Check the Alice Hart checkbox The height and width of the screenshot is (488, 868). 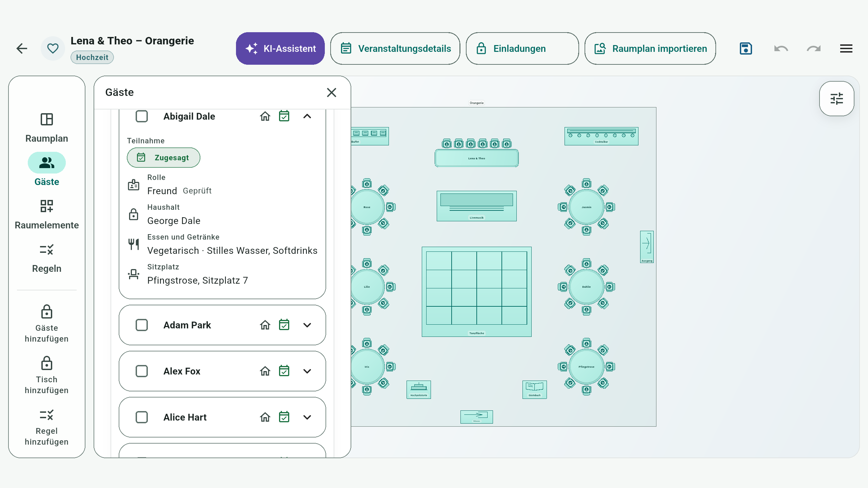pos(142,417)
